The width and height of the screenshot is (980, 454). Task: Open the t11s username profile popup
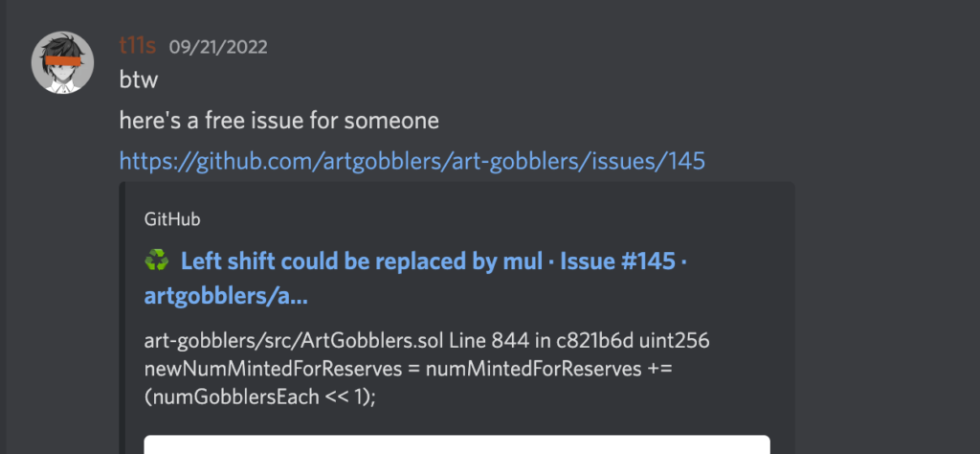[138, 45]
